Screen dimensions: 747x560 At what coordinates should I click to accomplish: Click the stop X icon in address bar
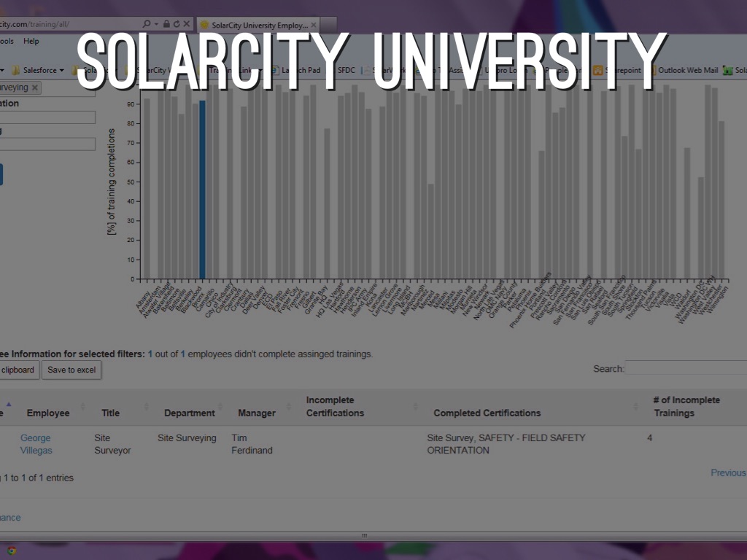(x=187, y=24)
